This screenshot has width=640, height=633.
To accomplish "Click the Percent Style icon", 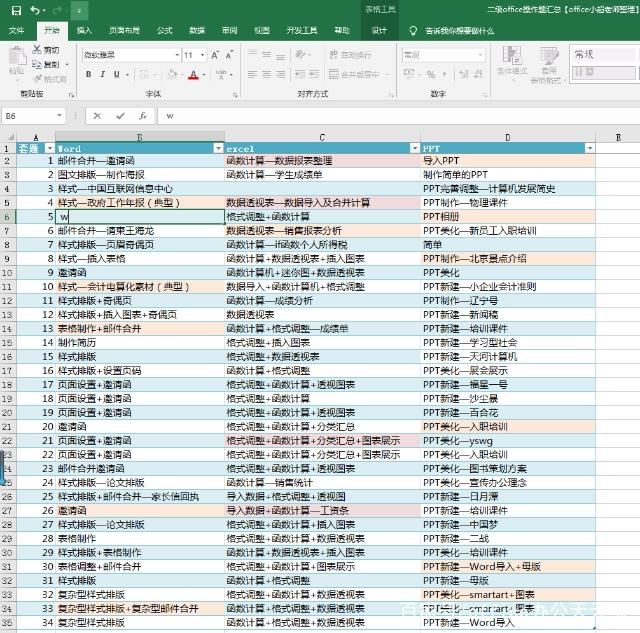I will click(x=431, y=74).
